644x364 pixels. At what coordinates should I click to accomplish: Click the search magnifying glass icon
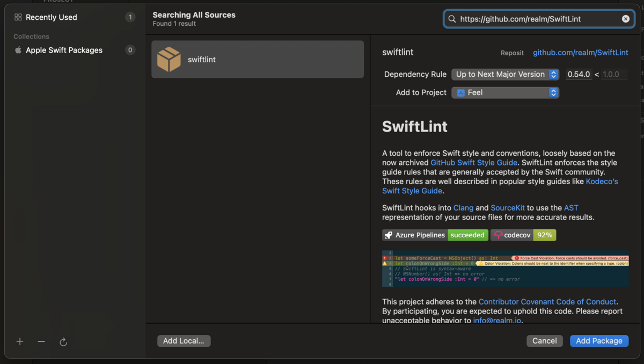point(452,19)
